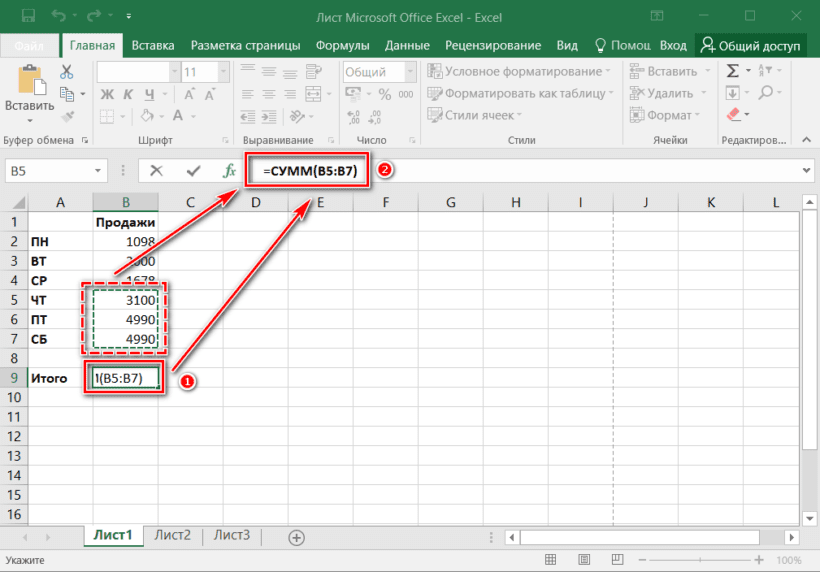Click the Вход sign-in link
This screenshot has width=820, height=572.
[673, 46]
